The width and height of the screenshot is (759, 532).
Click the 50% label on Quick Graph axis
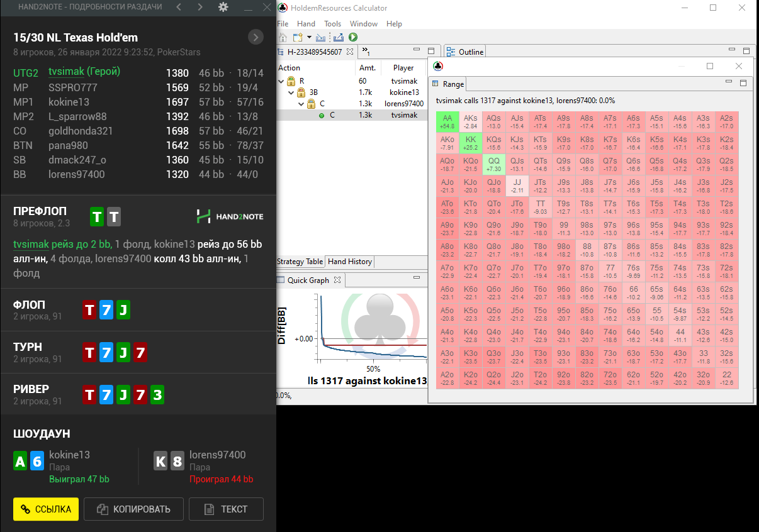[x=373, y=369]
